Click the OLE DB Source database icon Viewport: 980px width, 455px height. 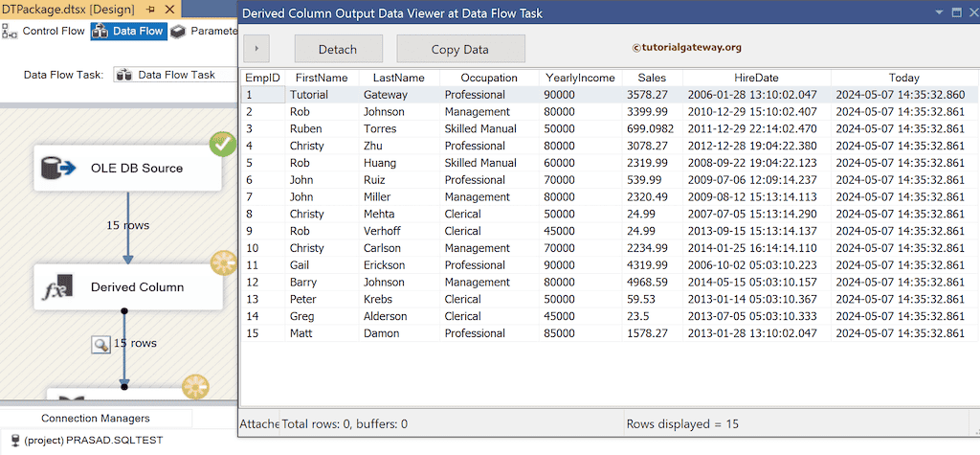[58, 169]
